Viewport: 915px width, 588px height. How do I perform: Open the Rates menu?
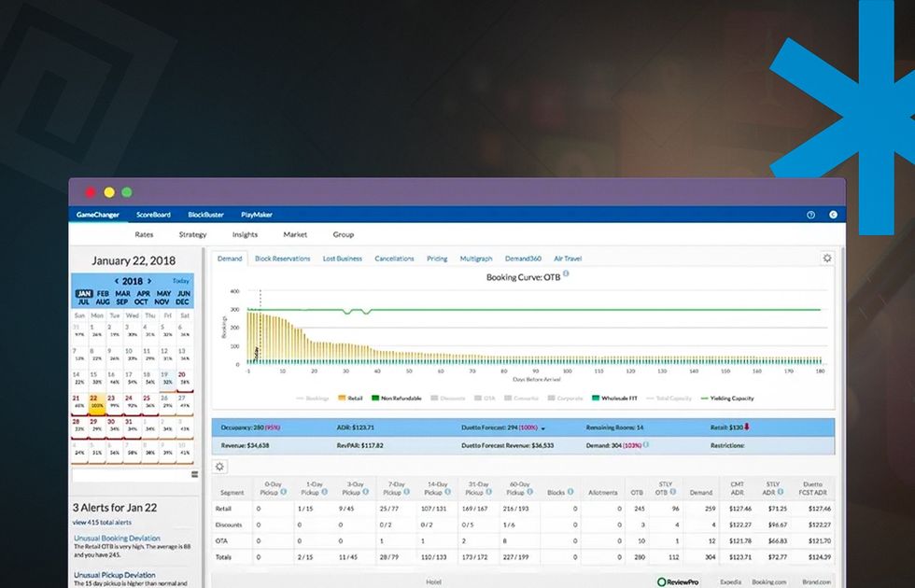[x=144, y=234]
